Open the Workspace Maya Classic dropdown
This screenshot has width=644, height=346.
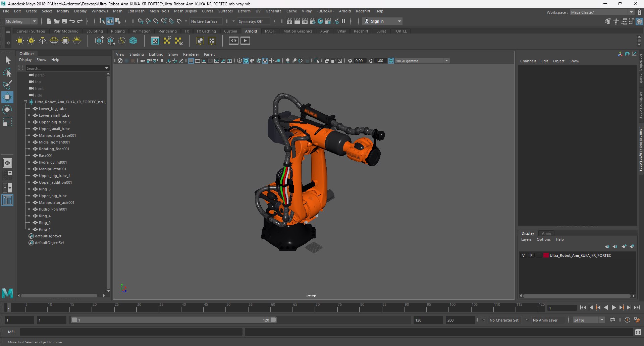coord(602,12)
